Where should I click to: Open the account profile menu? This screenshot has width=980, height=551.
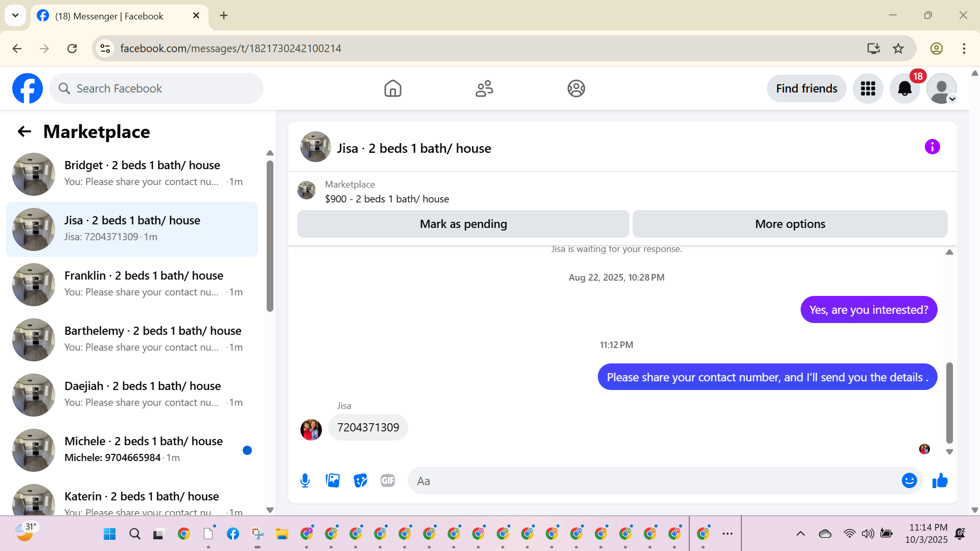[x=941, y=88]
